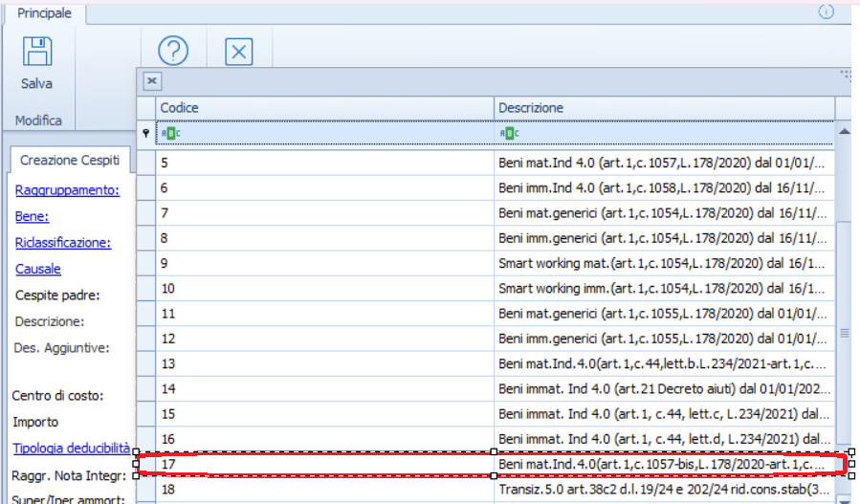Click filter icon in Descrizione filter cell
This screenshot has width=860, height=504.
click(509, 134)
